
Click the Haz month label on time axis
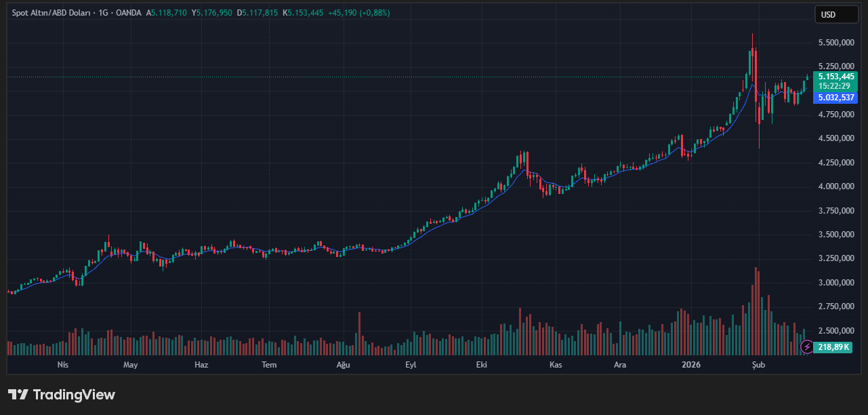pyautogui.click(x=201, y=365)
